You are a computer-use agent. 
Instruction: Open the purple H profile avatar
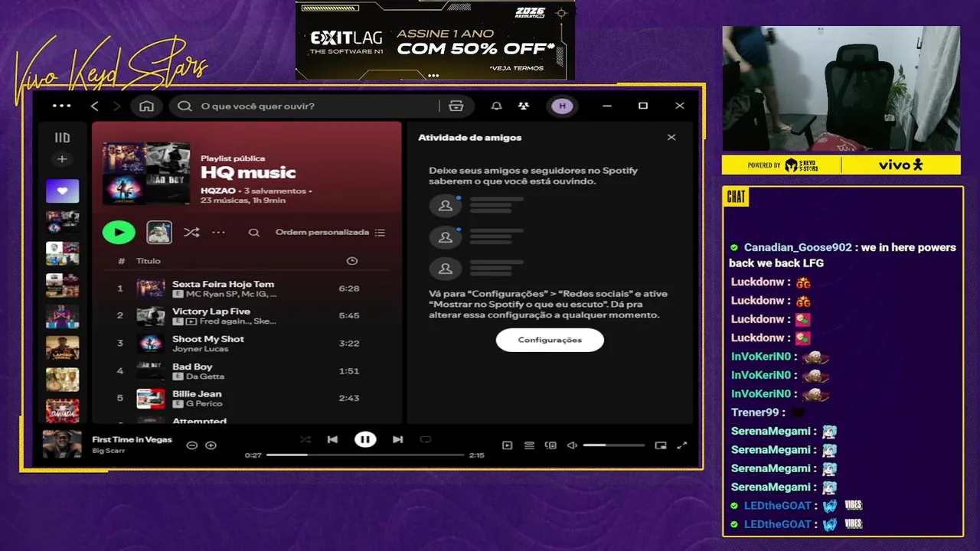point(562,106)
